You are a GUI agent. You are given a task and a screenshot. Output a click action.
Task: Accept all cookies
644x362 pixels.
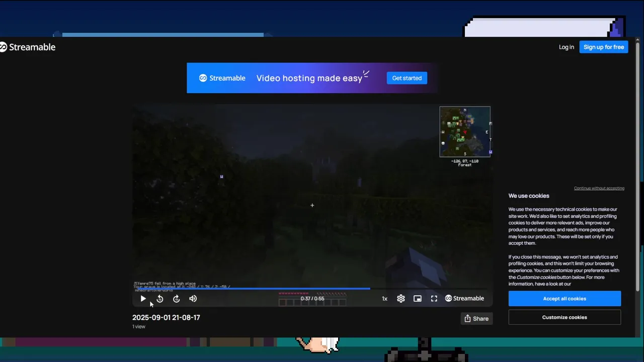tap(565, 299)
